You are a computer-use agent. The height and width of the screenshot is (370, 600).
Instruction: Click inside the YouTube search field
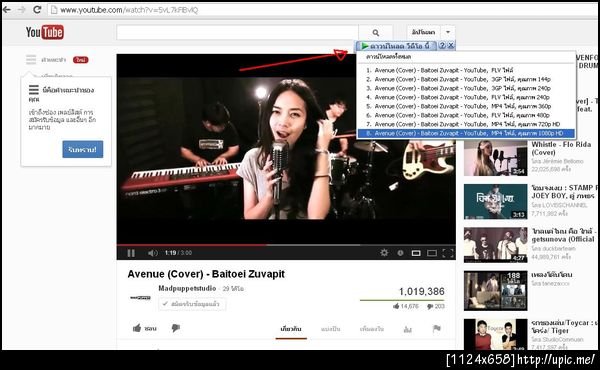tap(237, 33)
